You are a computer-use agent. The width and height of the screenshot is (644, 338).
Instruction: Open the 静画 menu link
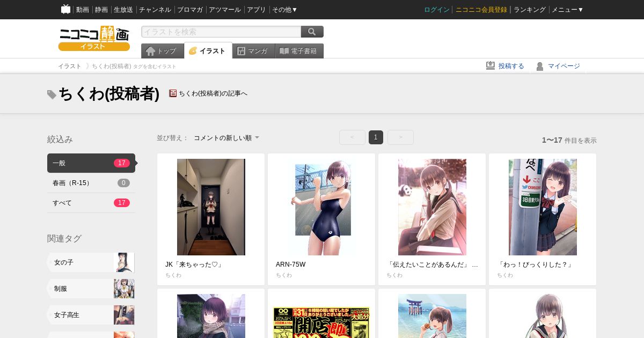point(101,10)
